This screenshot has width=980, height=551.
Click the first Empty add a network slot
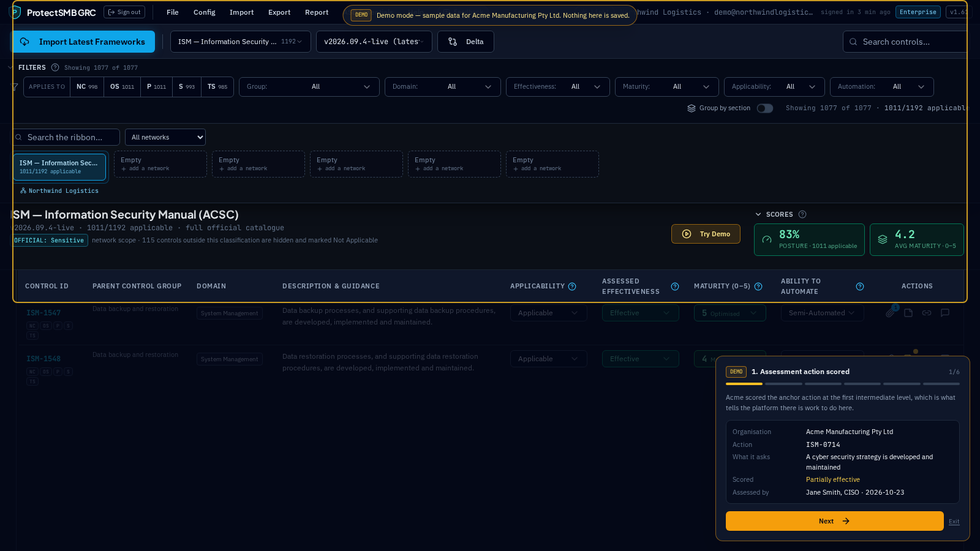[160, 164]
